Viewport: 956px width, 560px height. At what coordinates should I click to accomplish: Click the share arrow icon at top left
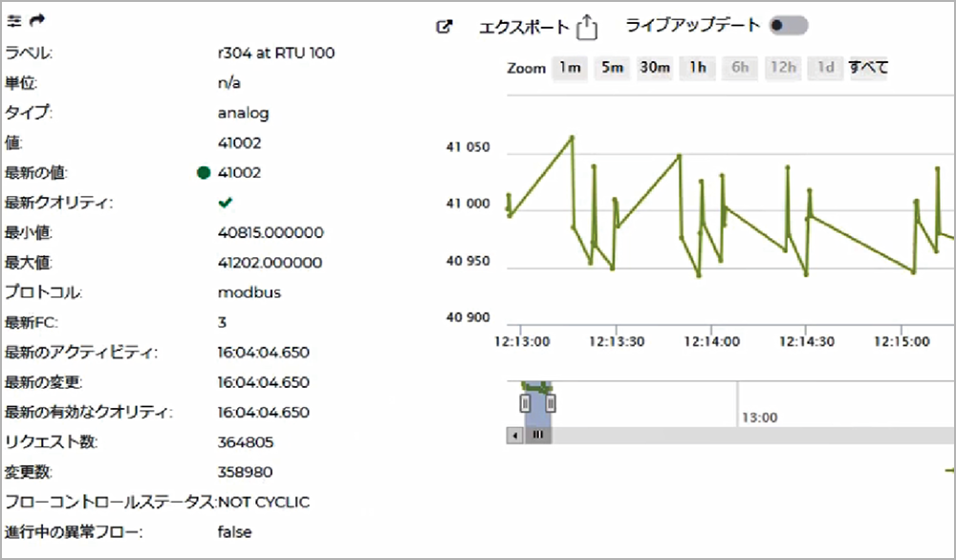36,20
